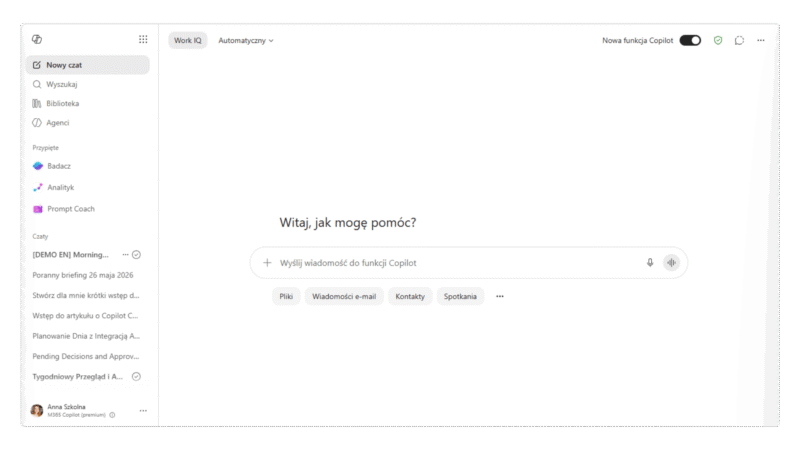Click the info icon next to M365 Copilot premium

112,415
